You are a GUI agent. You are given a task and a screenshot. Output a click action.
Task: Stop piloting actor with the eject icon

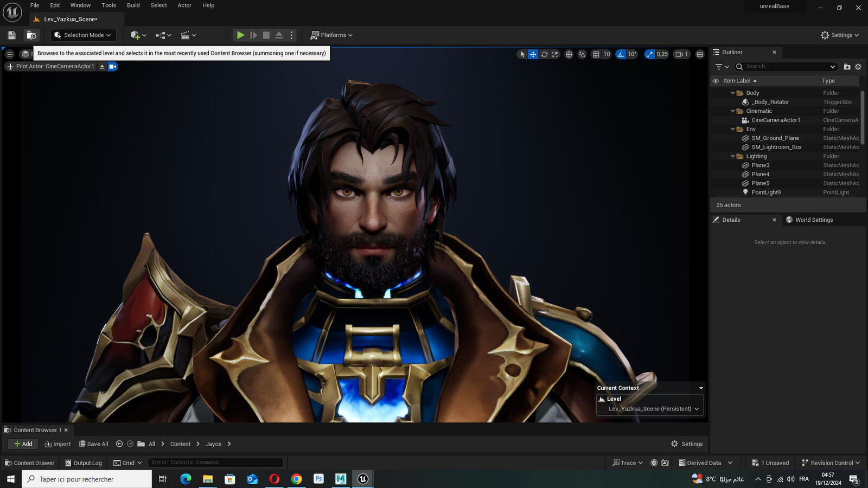[102, 67]
